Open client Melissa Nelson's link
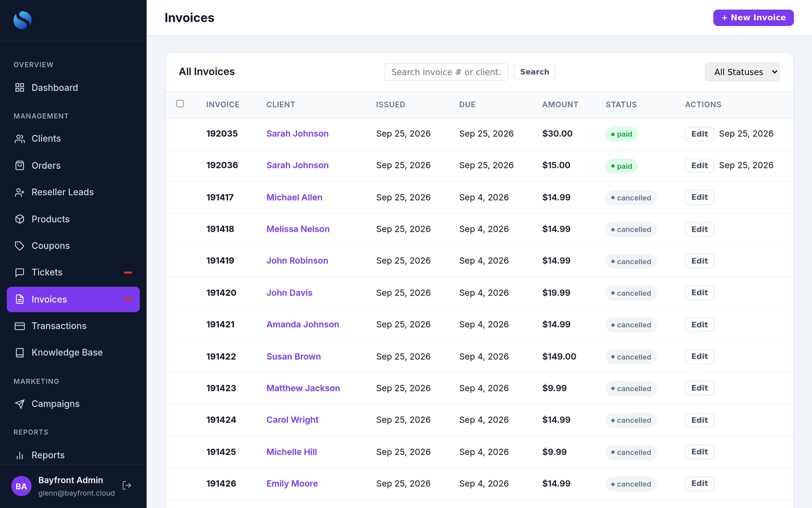 298,229
